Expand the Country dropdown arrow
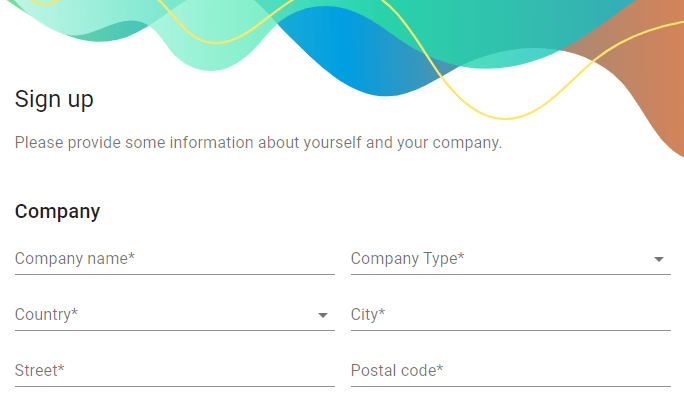 (x=323, y=315)
